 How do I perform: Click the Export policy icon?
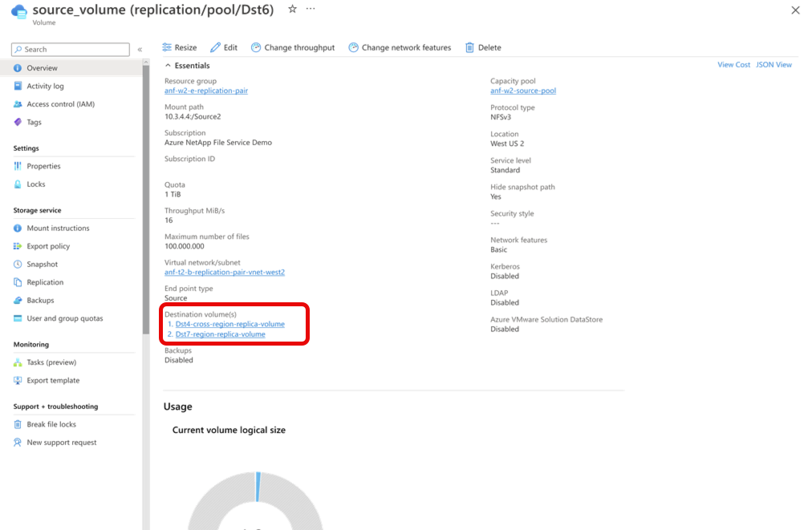coord(18,246)
